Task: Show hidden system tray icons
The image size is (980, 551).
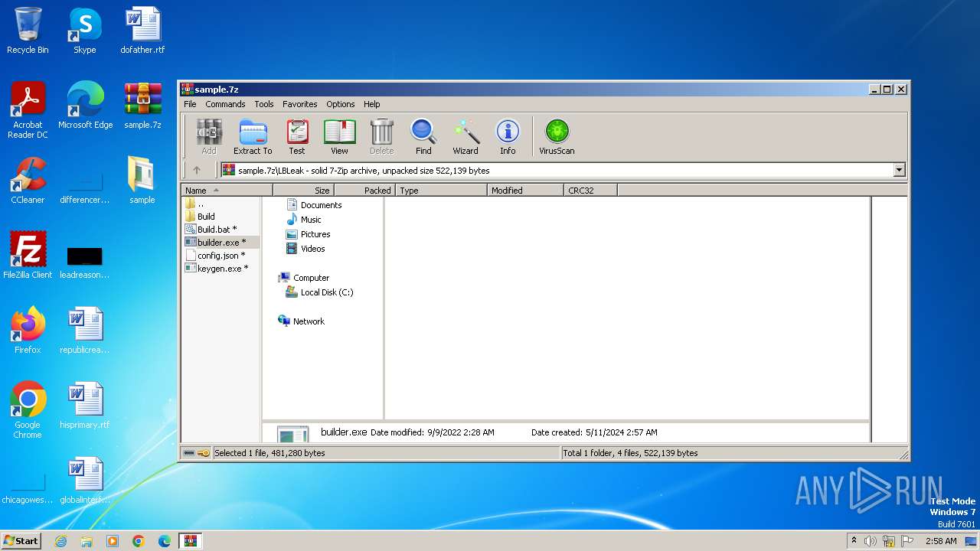Action: [x=854, y=541]
